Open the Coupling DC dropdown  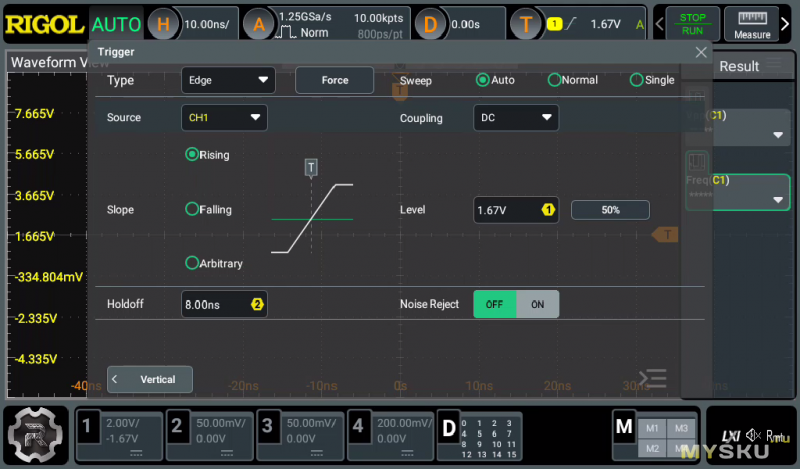click(x=515, y=118)
